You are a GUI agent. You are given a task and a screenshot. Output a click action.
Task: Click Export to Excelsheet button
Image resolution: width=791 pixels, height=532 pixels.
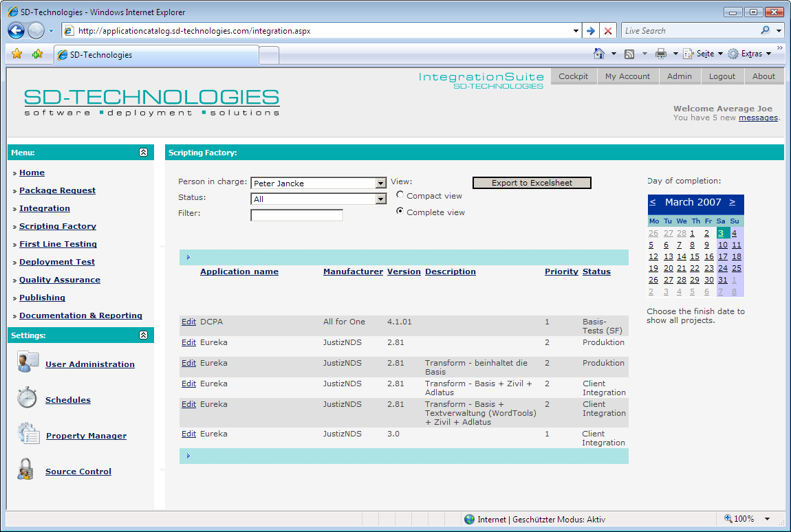click(532, 183)
